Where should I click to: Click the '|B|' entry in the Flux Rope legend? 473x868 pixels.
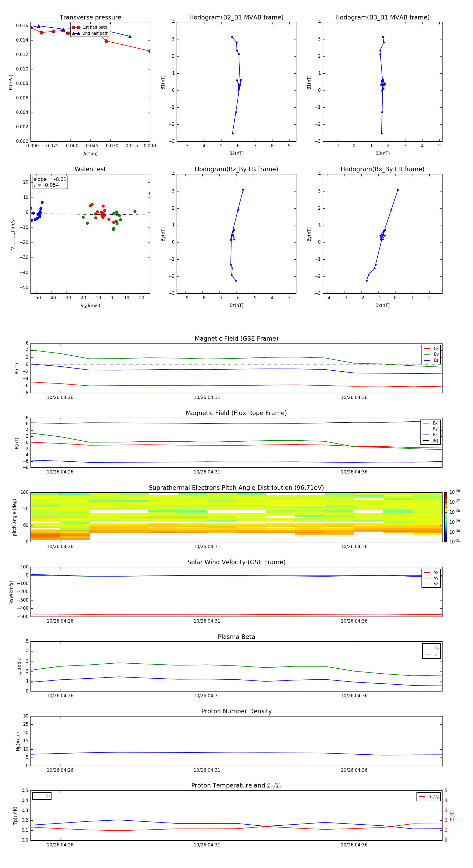pos(431,441)
